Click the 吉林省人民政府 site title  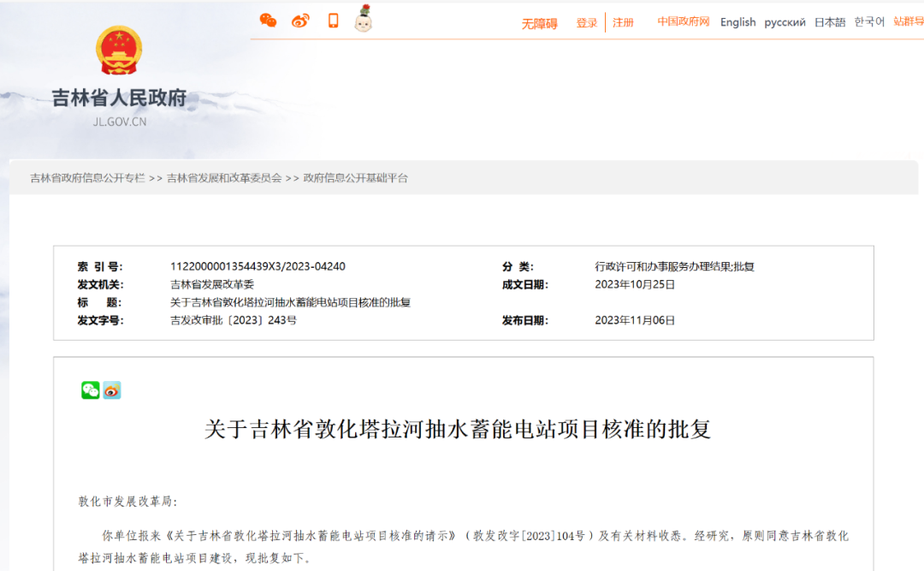[119, 98]
